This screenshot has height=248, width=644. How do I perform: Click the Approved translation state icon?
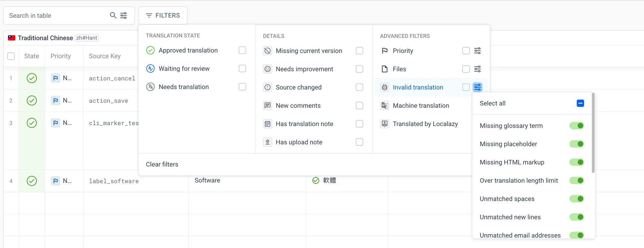pyautogui.click(x=150, y=51)
